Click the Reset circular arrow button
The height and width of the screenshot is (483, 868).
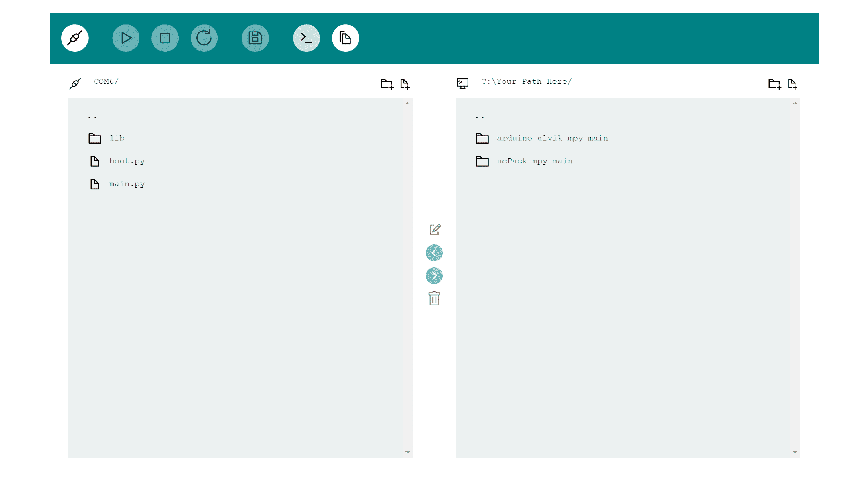click(x=204, y=38)
